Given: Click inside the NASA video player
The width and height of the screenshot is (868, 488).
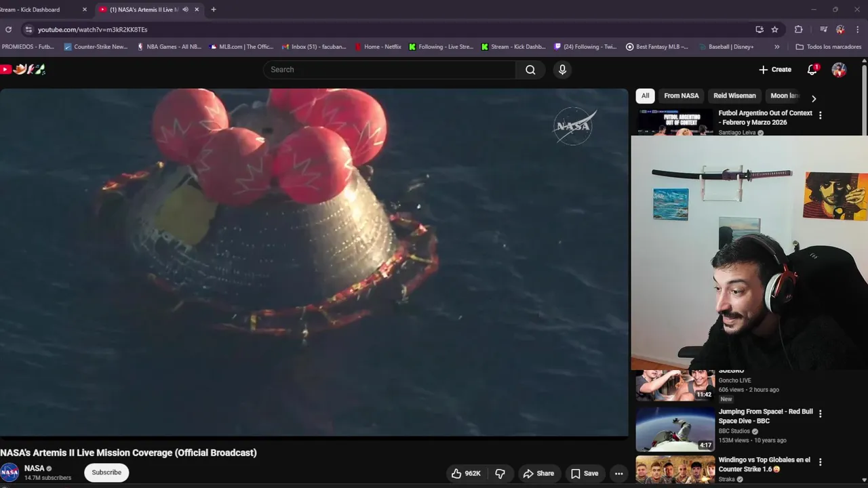Looking at the screenshot, I should (313, 262).
